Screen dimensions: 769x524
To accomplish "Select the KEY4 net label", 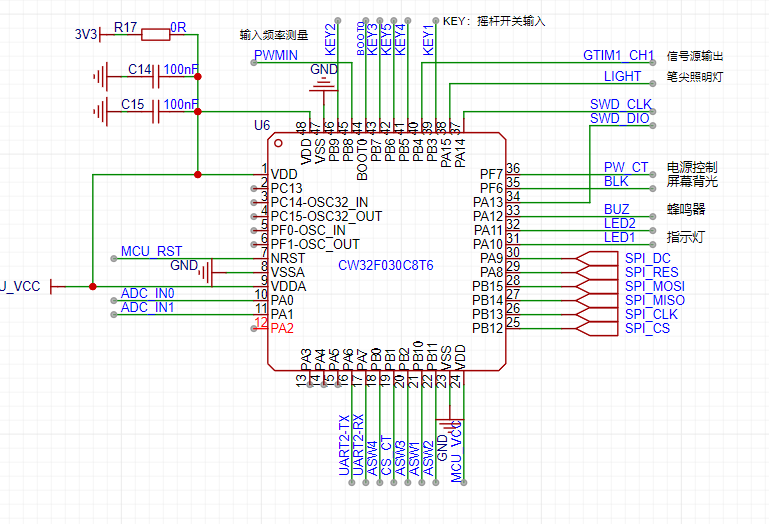I will coord(400,39).
